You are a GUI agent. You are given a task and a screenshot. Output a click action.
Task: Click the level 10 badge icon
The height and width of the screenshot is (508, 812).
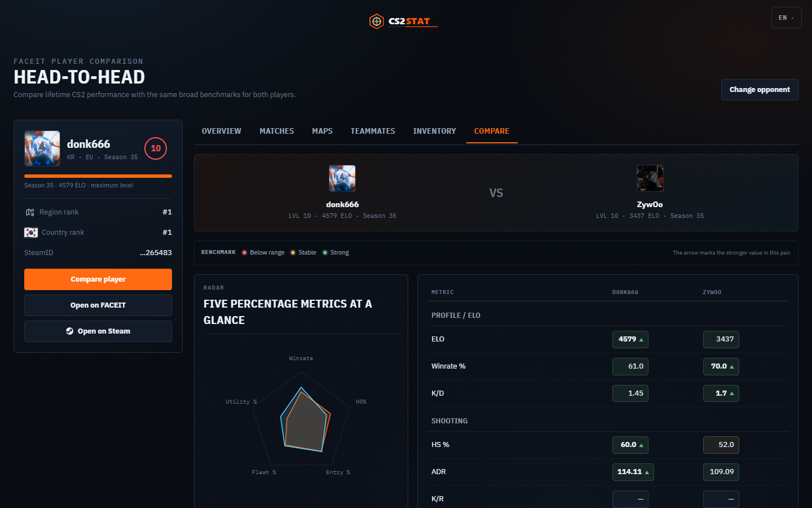(x=156, y=148)
